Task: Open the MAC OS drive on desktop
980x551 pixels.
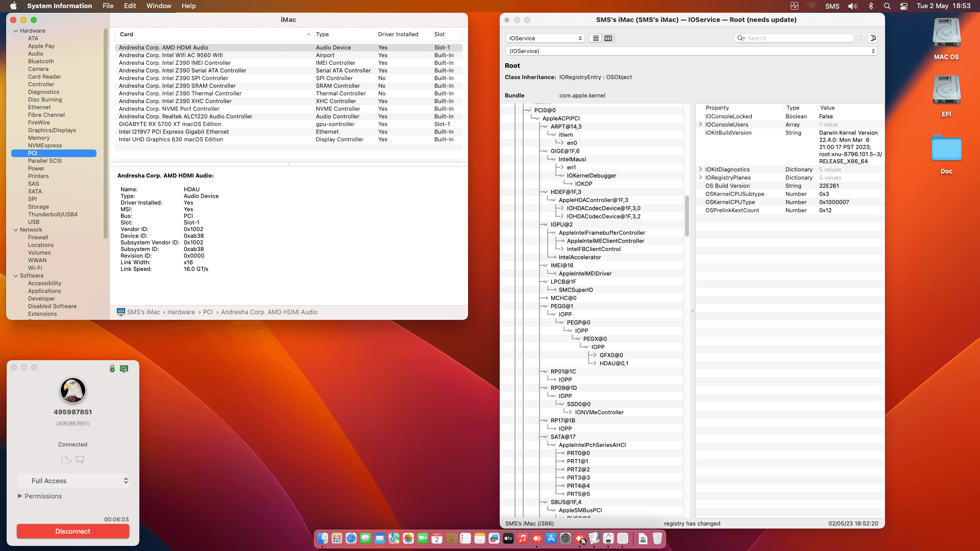Action: (x=946, y=40)
